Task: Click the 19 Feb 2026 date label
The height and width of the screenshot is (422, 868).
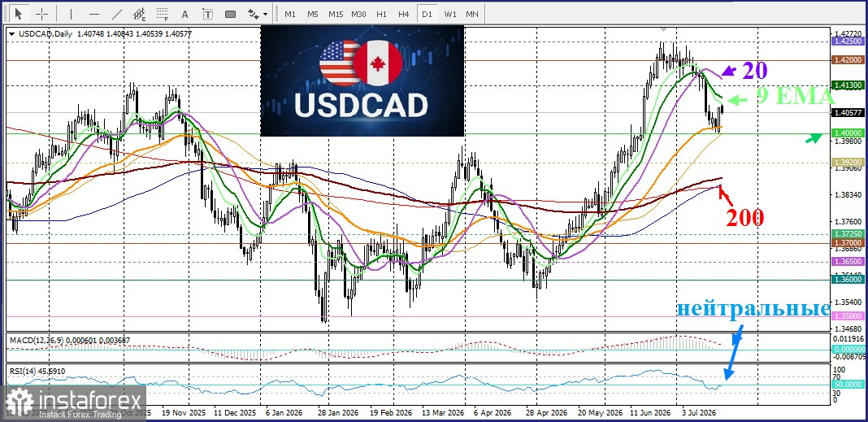Action: pos(390,413)
